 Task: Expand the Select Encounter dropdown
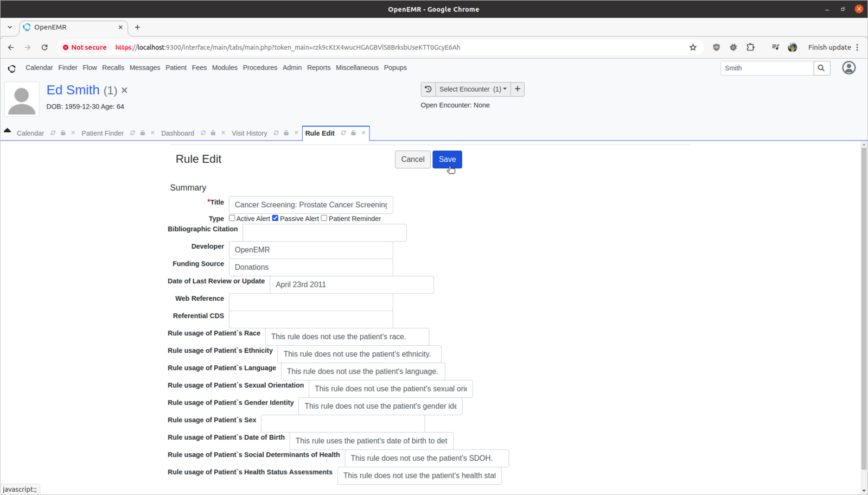[473, 89]
